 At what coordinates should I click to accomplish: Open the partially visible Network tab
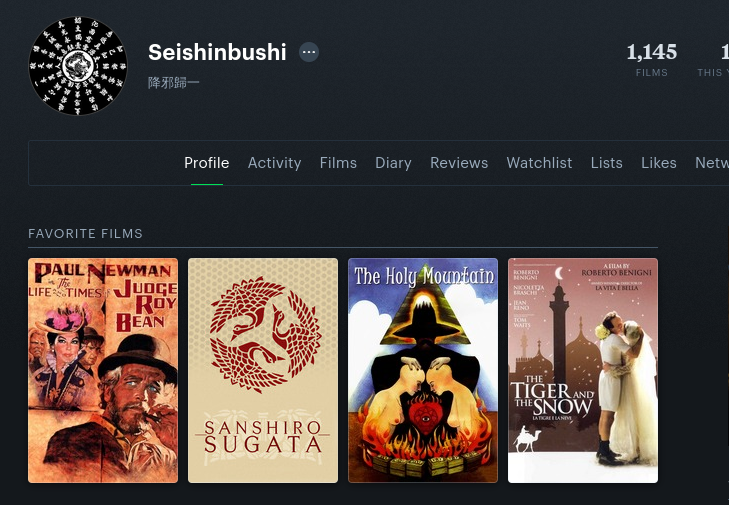point(712,163)
